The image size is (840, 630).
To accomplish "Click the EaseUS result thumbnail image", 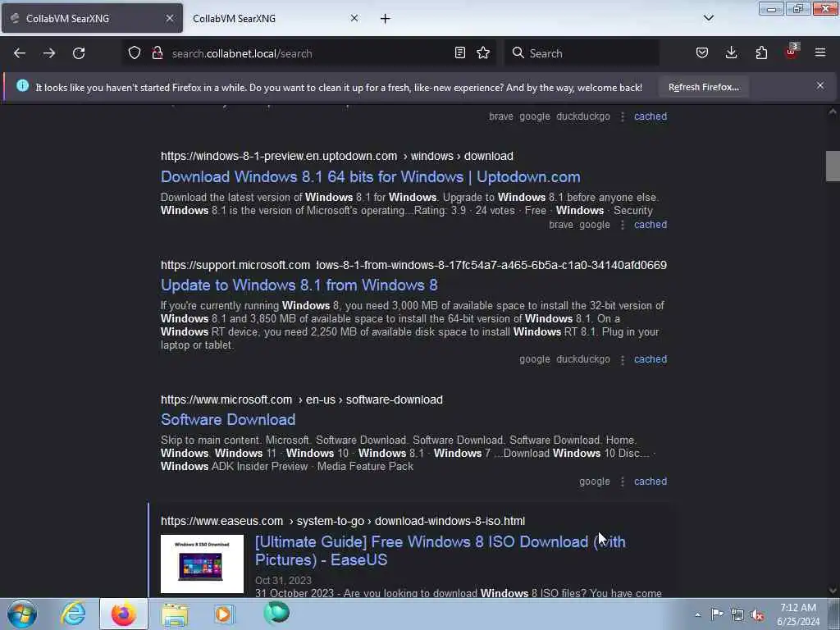I will 202,564.
